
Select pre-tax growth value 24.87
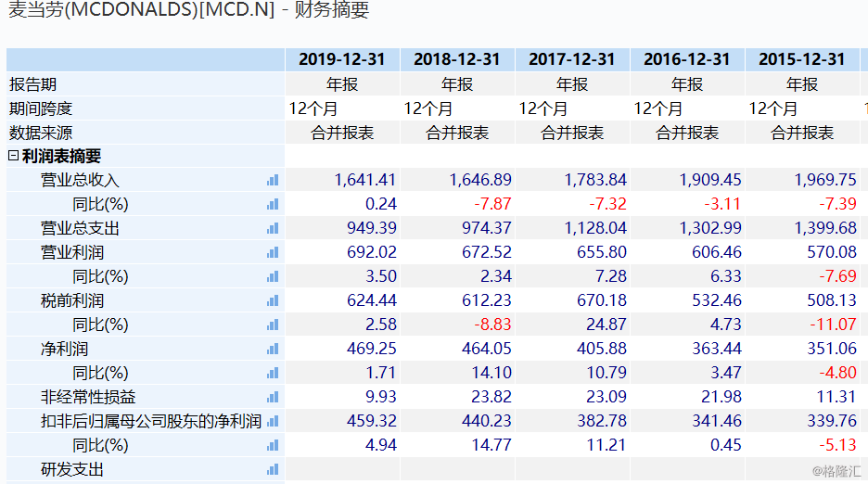[606, 324]
